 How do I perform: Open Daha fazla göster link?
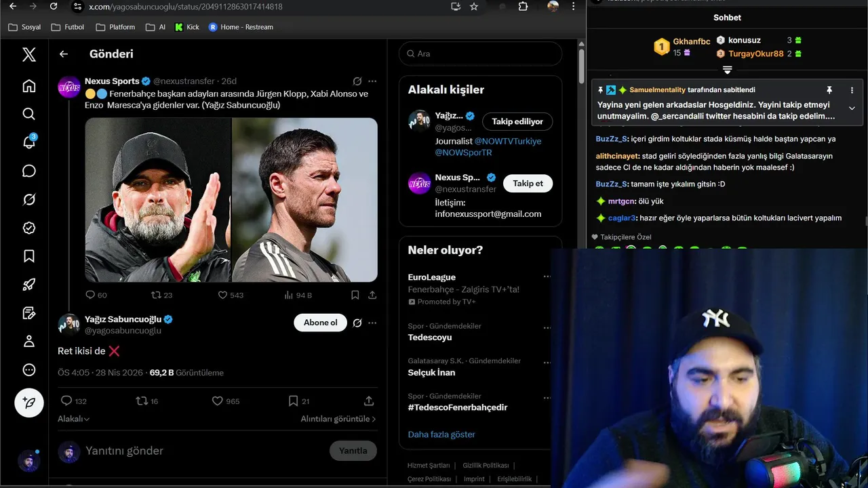[441, 434]
